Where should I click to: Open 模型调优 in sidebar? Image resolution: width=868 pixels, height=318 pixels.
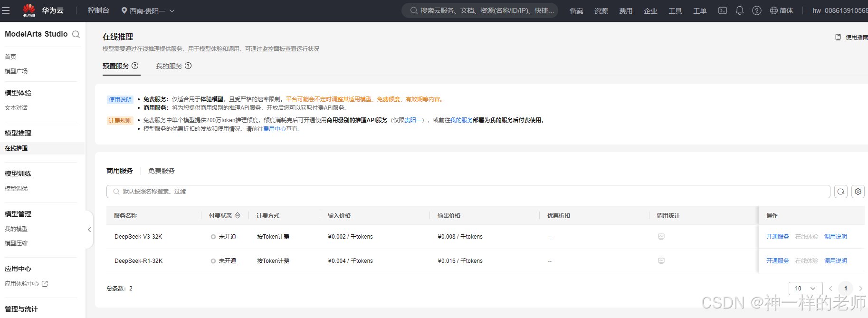pos(16,189)
